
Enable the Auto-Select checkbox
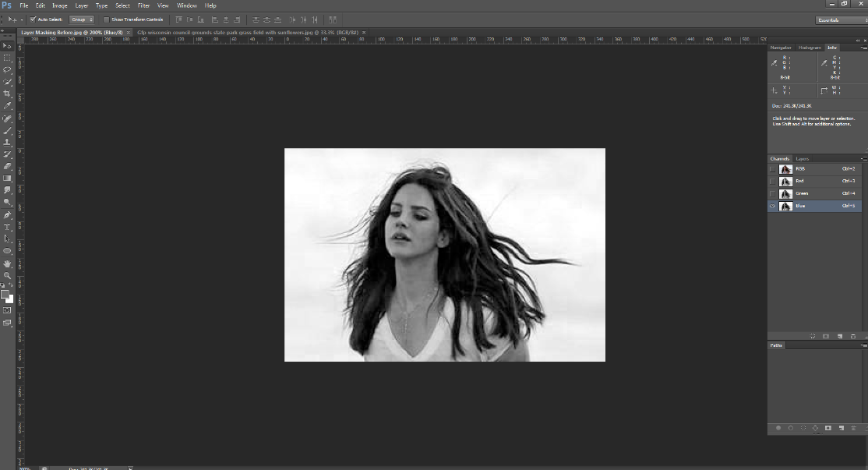pos(34,19)
